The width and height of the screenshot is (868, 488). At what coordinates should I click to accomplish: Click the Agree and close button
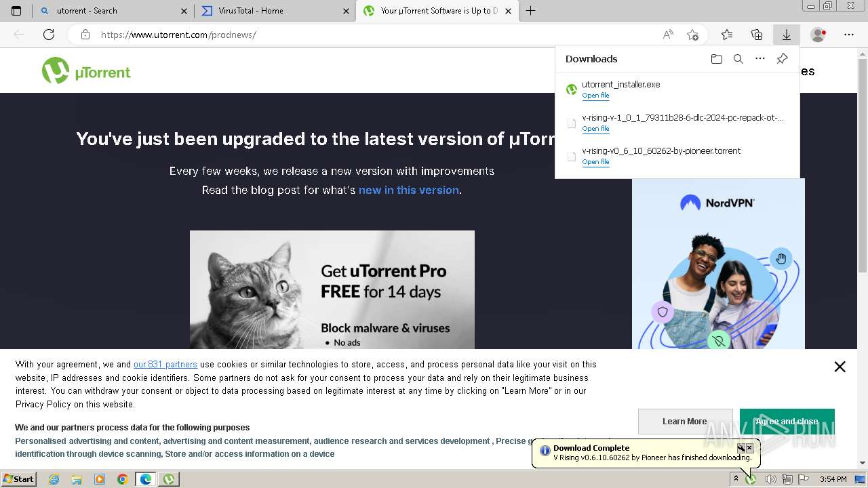click(x=787, y=422)
